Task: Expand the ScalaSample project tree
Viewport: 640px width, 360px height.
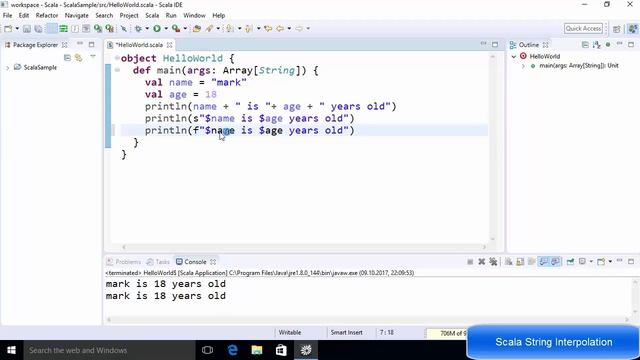Action: [7, 68]
